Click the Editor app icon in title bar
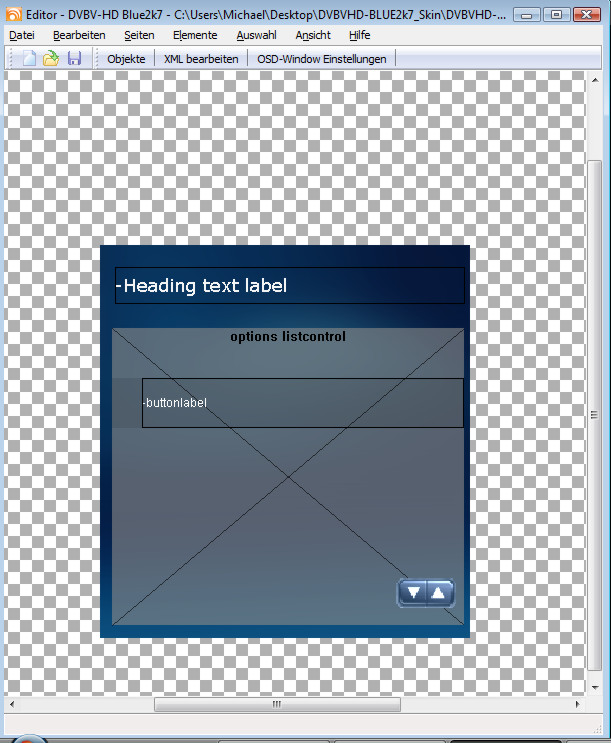611x743 pixels. [14, 16]
